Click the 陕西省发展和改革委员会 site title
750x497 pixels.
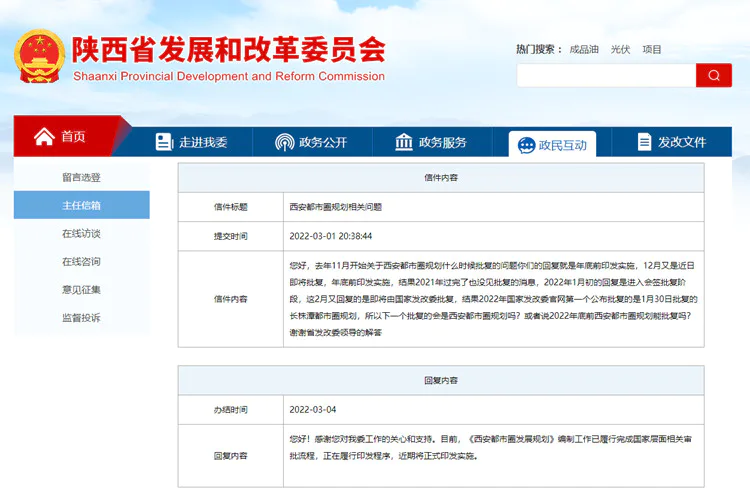(x=229, y=49)
